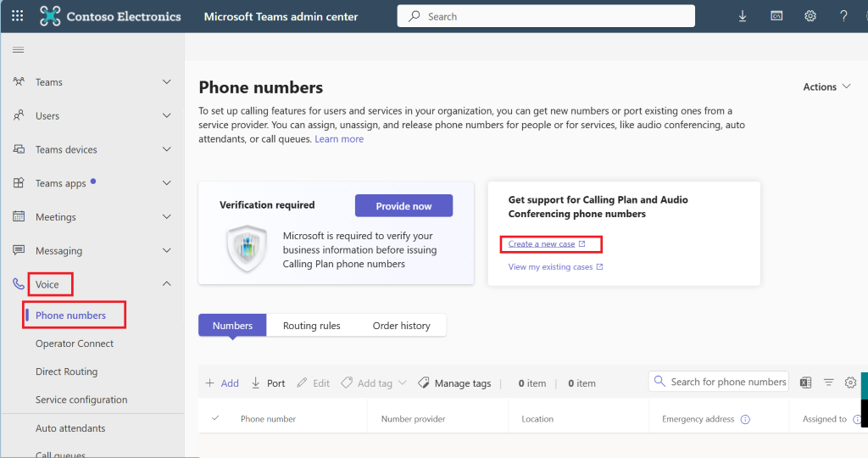
Task: Open the settings gear in header
Action: coord(810,16)
